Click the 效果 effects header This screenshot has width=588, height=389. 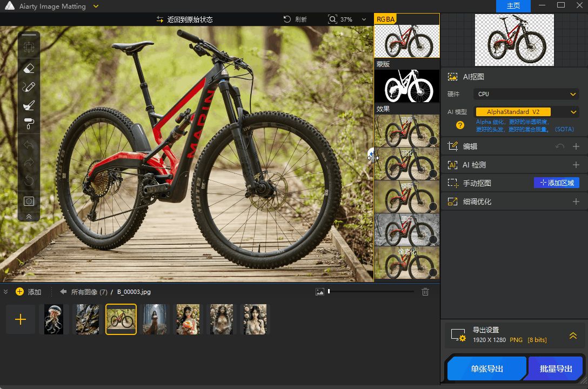click(x=383, y=109)
